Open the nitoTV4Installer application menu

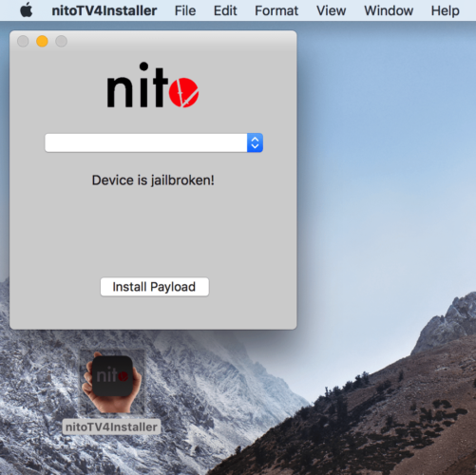[105, 10]
